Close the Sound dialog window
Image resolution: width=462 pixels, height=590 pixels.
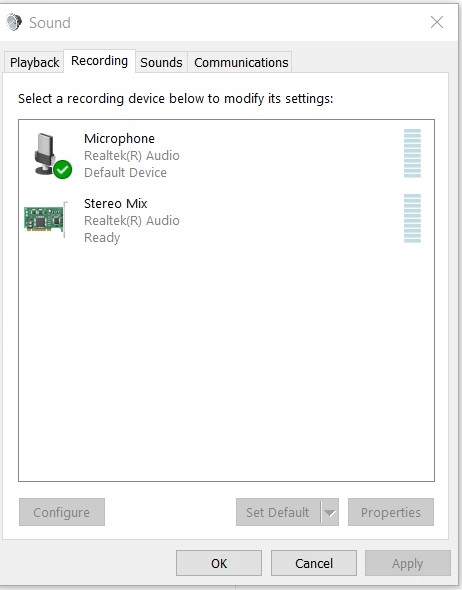437,22
